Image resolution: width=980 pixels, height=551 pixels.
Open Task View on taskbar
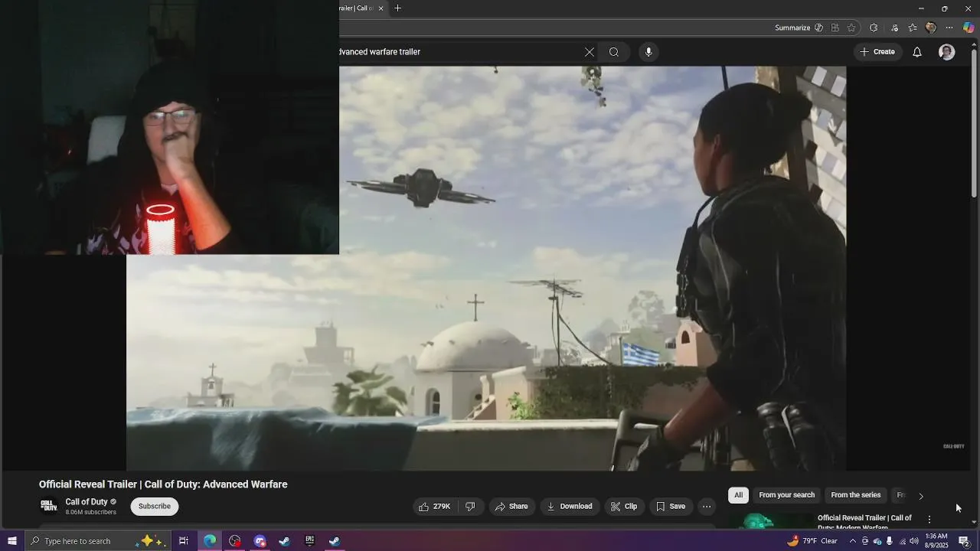(x=184, y=541)
